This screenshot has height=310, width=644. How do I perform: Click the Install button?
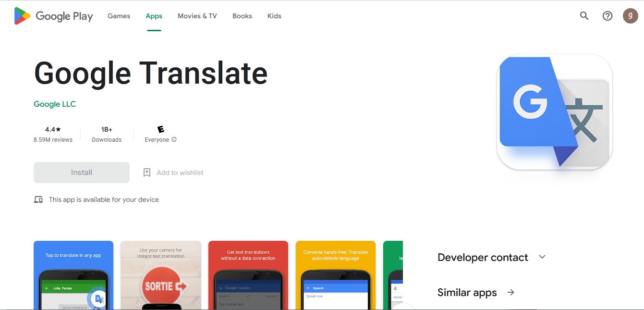click(82, 173)
